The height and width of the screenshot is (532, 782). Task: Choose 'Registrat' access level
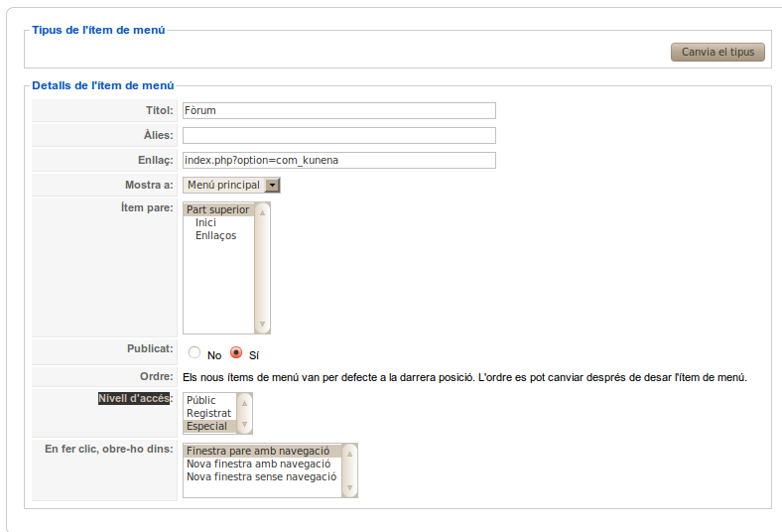coord(208,413)
